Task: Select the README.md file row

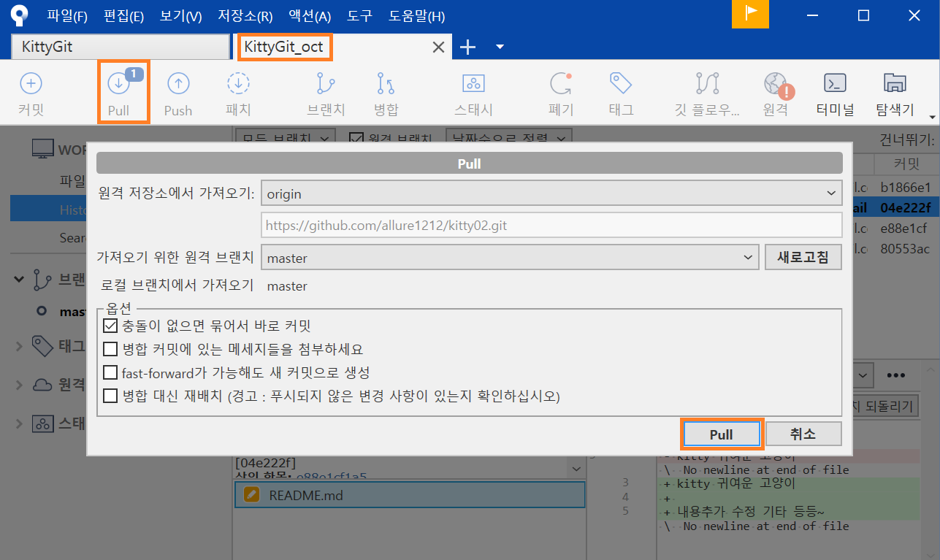Action: 410,495
